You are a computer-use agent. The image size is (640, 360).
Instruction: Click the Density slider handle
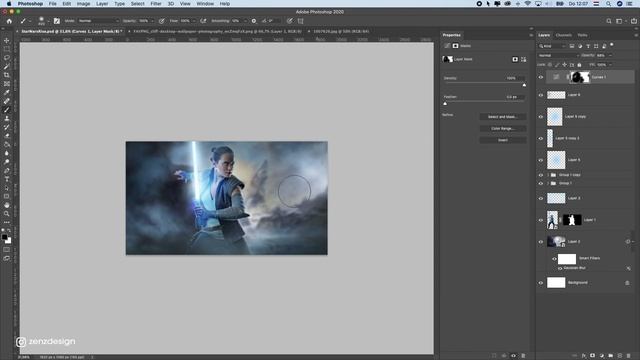click(x=524, y=85)
